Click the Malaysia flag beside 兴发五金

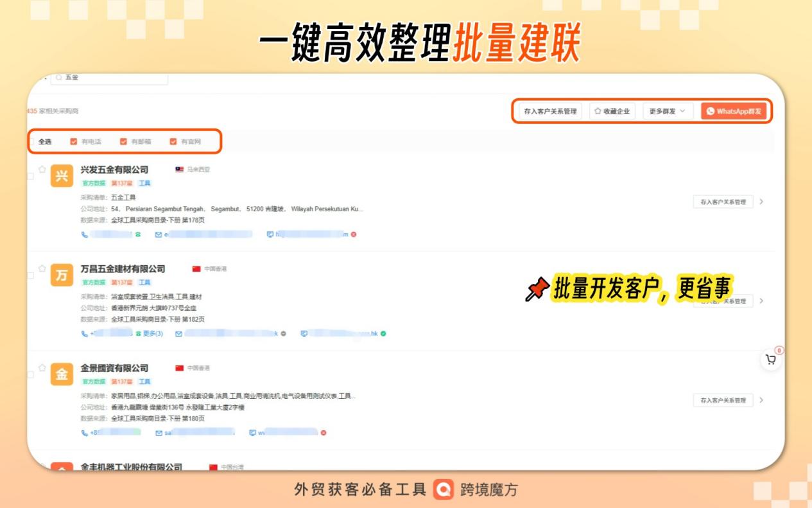pos(180,170)
